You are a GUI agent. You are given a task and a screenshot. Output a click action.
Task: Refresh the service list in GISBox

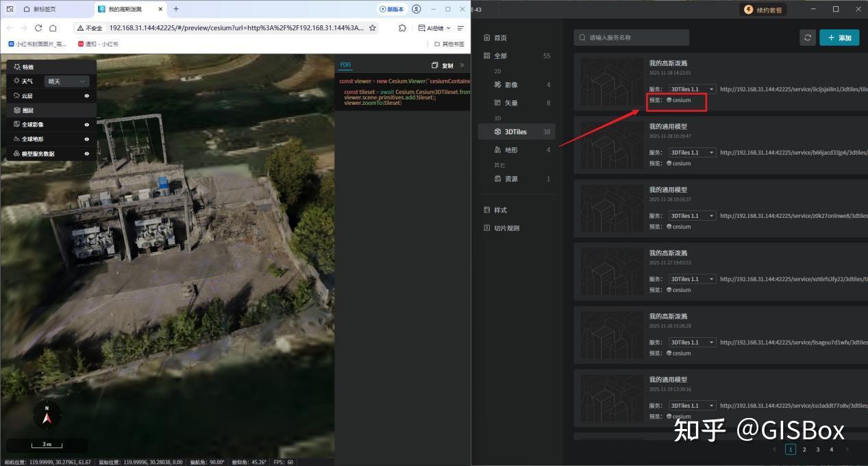(808, 38)
